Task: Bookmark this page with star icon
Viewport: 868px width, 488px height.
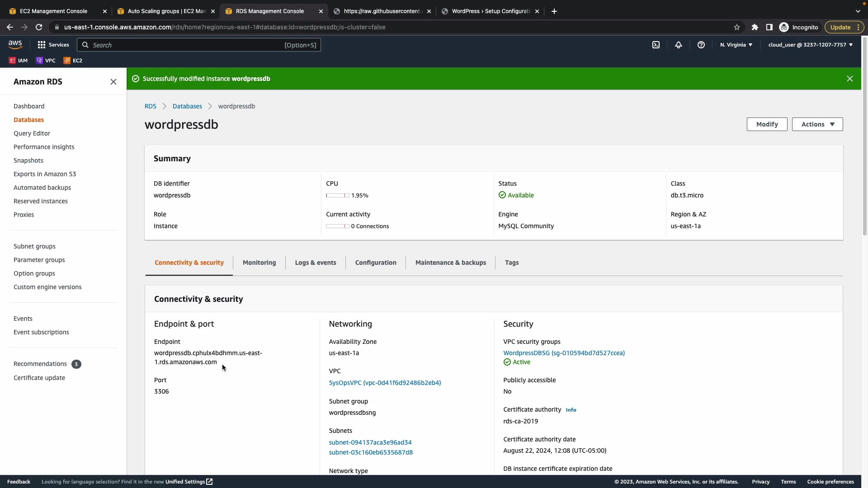Action: pyautogui.click(x=737, y=27)
